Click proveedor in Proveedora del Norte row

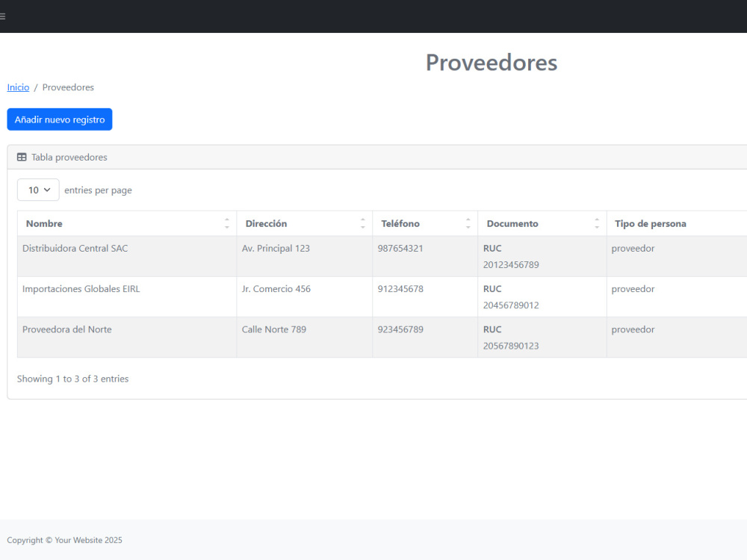click(633, 329)
